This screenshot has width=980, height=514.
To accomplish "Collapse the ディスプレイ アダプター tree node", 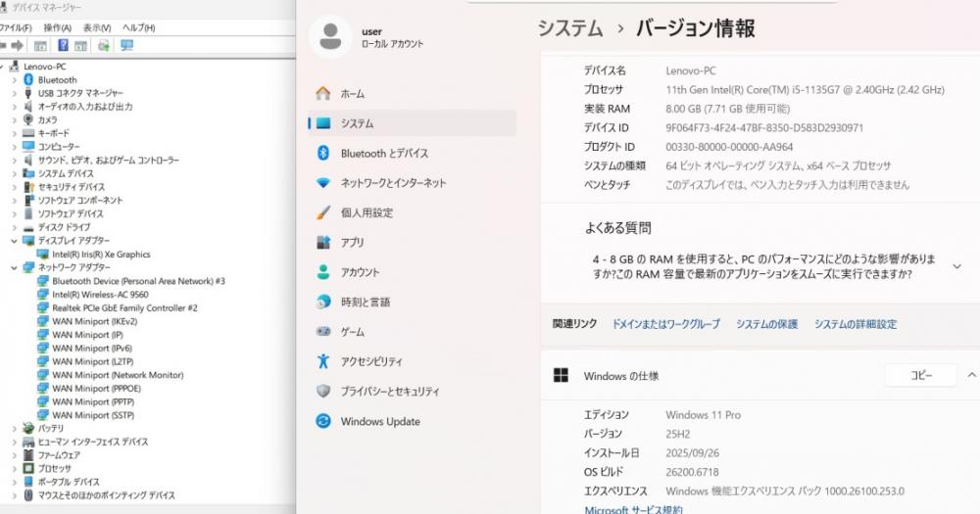I will [14, 241].
